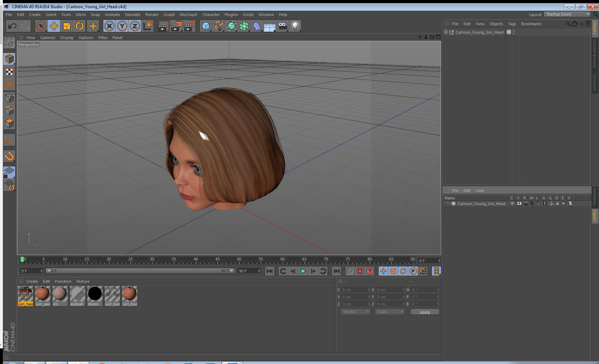Screen dimensions: 599x364
Task: Open viewport Cameras menu
Action: point(48,38)
